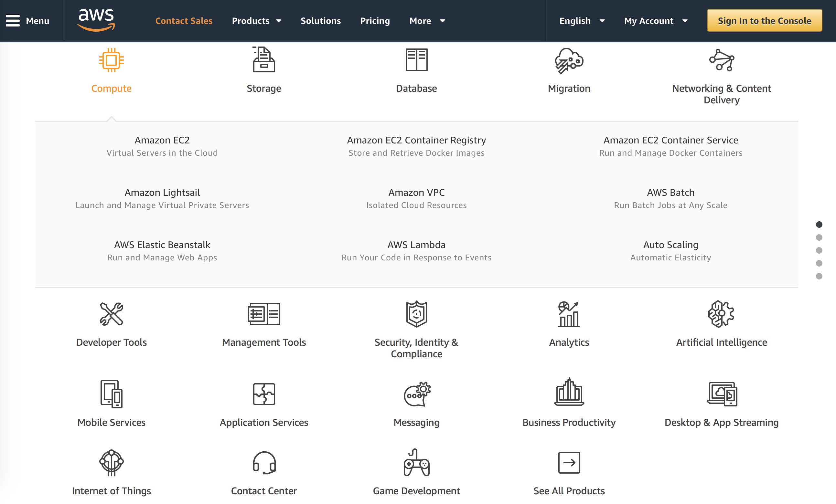The image size is (836, 504).
Task: Expand the Products dropdown
Action: click(257, 21)
